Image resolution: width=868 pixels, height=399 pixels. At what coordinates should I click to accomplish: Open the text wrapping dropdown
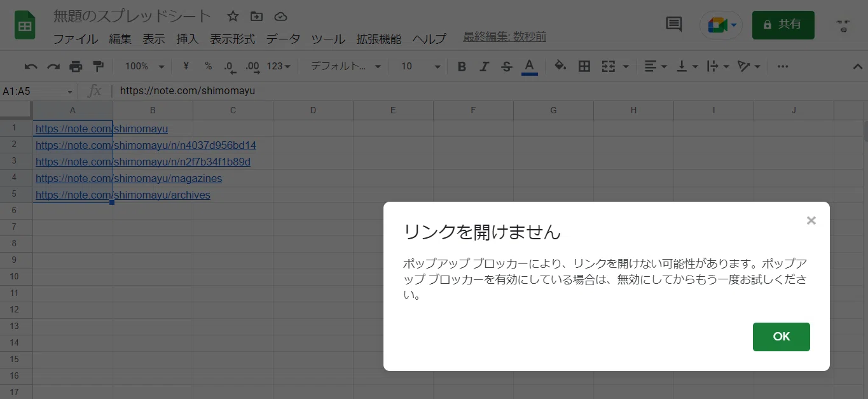click(x=718, y=66)
